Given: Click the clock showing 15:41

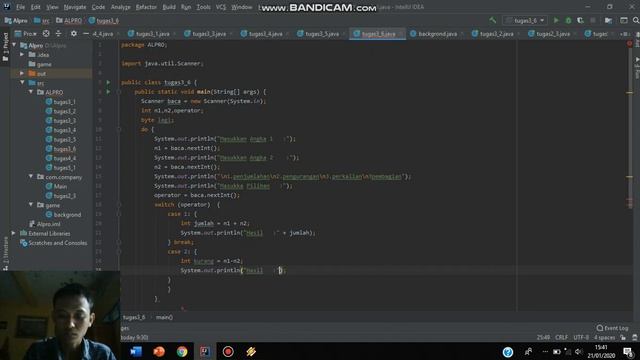Looking at the screenshot, I should coord(601,348).
